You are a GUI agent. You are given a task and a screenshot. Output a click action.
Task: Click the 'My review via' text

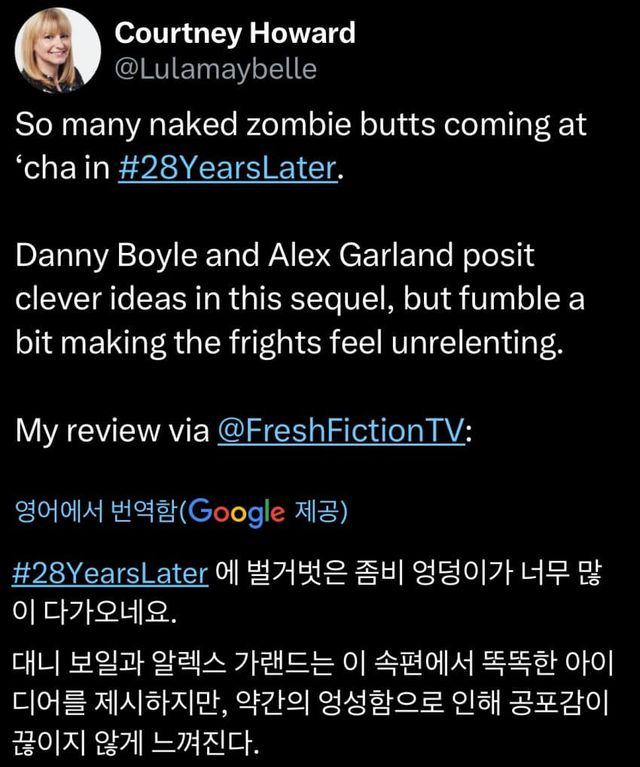[112, 431]
